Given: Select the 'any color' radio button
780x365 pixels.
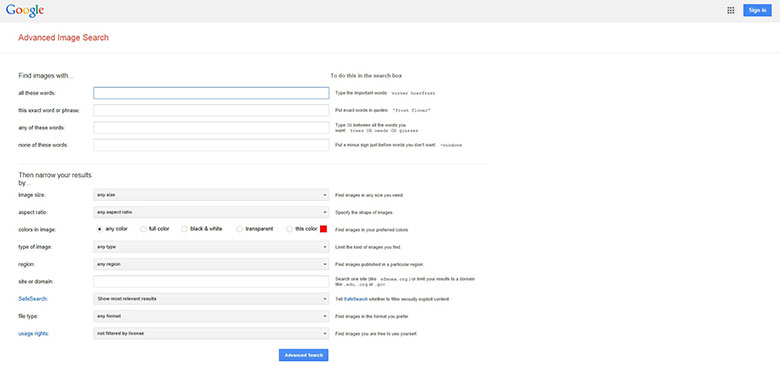Looking at the screenshot, I should click(99, 229).
